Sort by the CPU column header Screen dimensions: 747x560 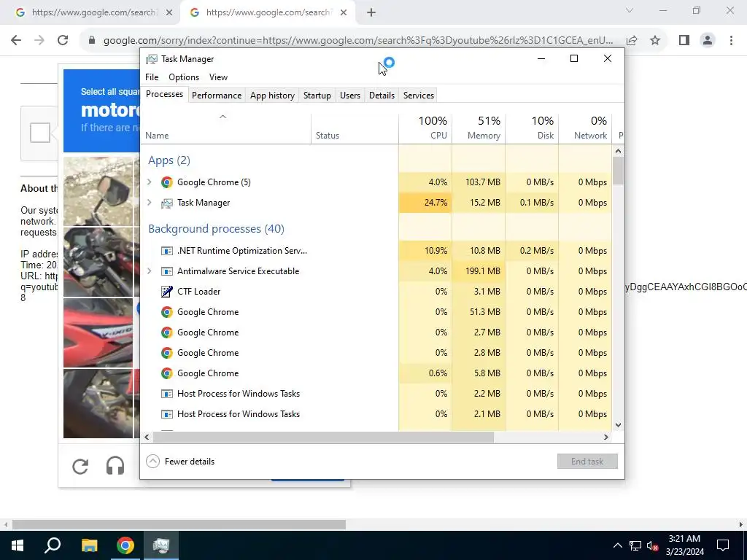coord(425,128)
